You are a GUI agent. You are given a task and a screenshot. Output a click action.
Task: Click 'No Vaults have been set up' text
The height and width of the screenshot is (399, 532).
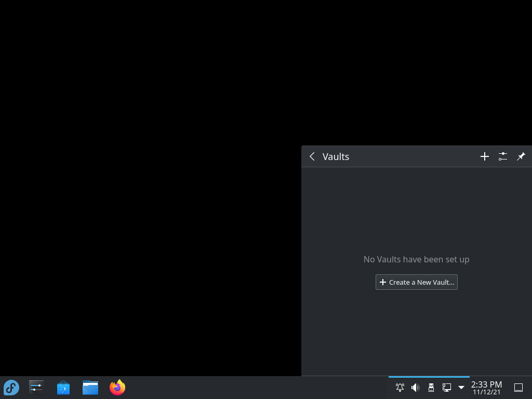point(416,260)
